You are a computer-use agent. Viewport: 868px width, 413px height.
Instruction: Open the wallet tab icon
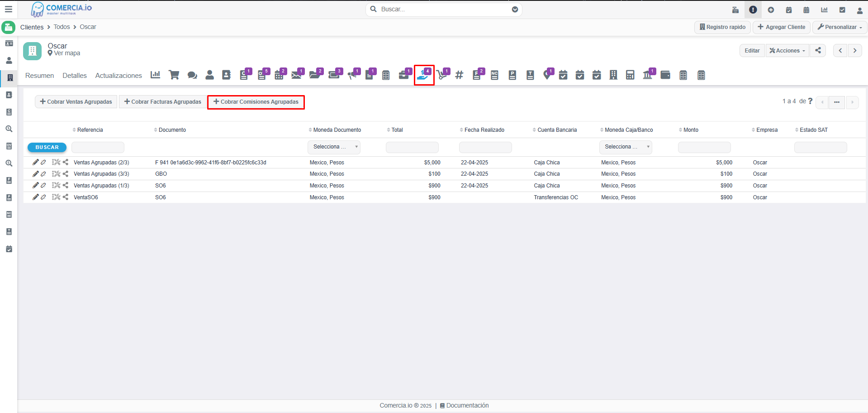[x=665, y=75]
